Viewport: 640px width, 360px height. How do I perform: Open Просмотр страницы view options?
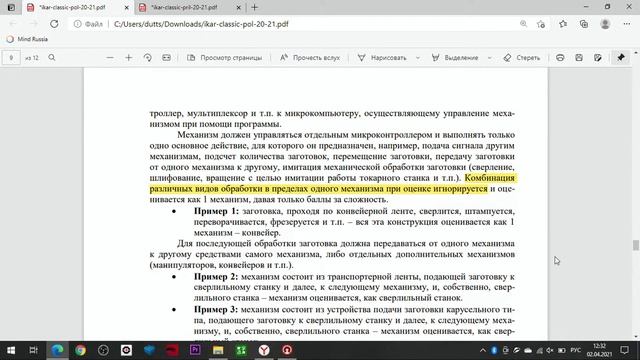point(224,58)
